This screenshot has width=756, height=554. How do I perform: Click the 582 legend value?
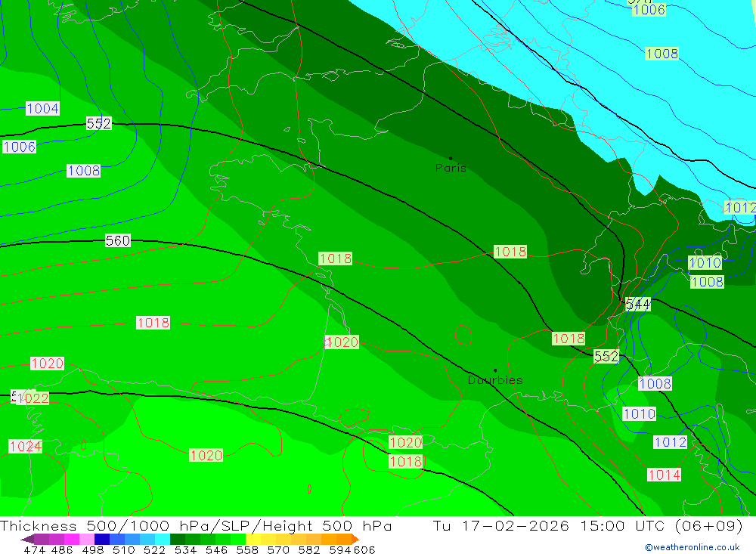click(x=308, y=550)
